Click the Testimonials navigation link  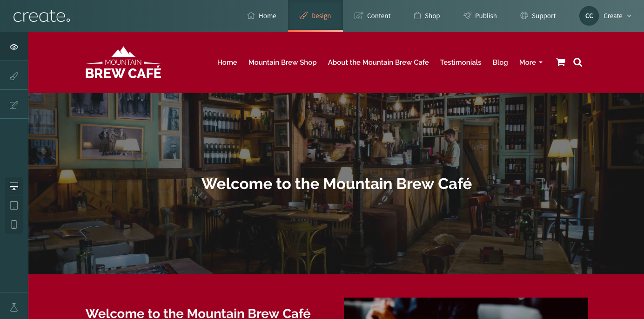tap(461, 62)
